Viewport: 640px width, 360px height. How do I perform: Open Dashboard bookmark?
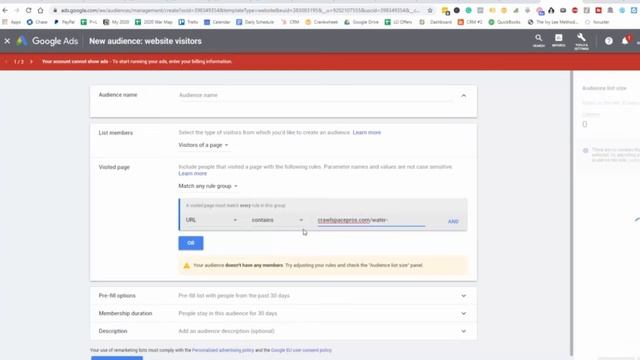pos(436,22)
